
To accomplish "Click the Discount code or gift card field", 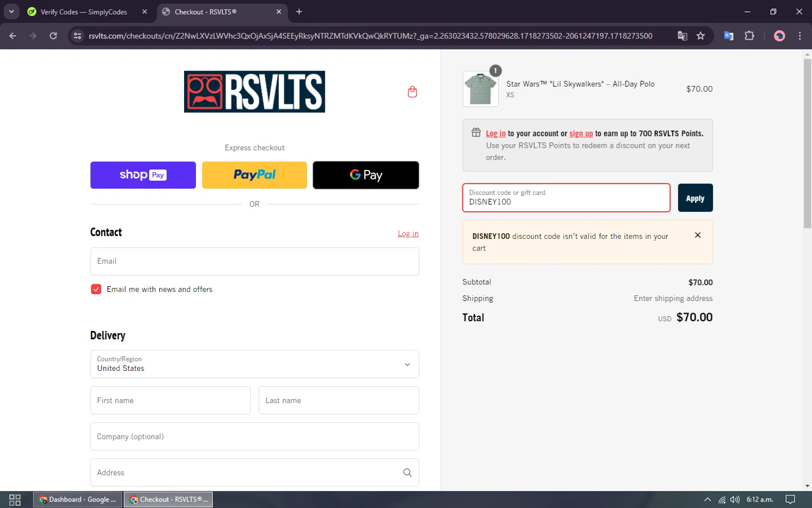I will (x=566, y=198).
